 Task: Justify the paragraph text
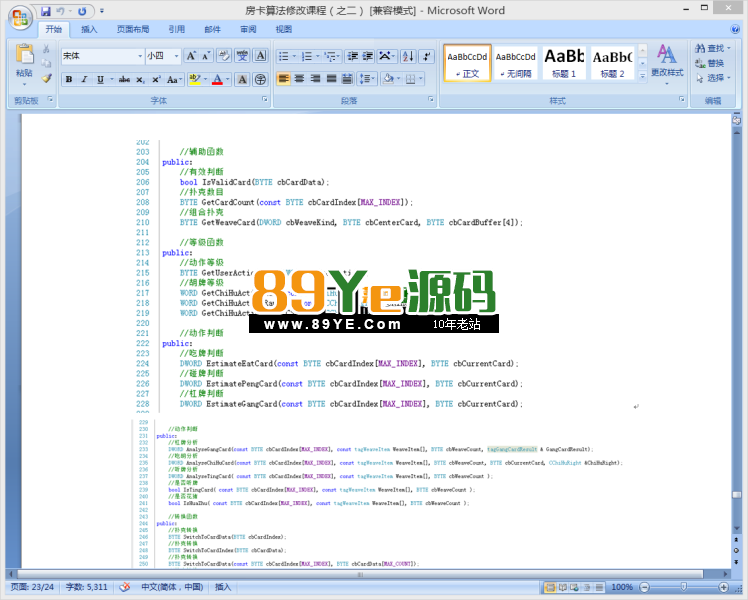coord(332,79)
